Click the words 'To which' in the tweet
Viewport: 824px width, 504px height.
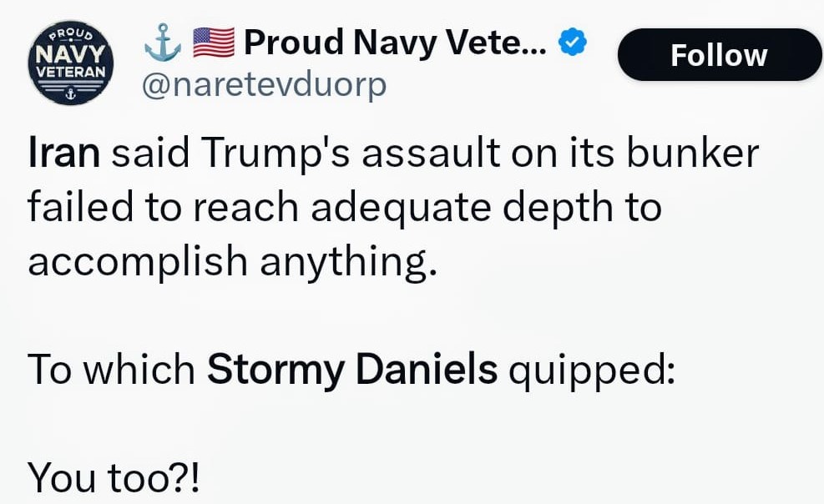tap(111, 369)
